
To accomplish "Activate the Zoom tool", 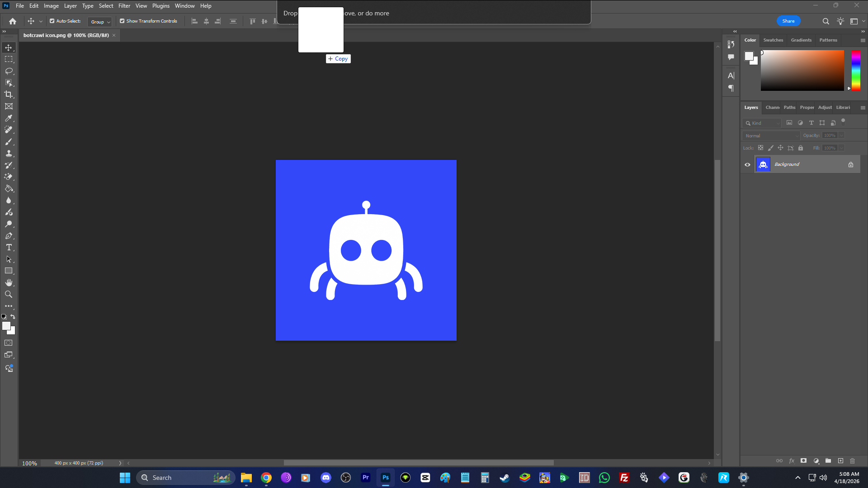I will (x=9, y=295).
